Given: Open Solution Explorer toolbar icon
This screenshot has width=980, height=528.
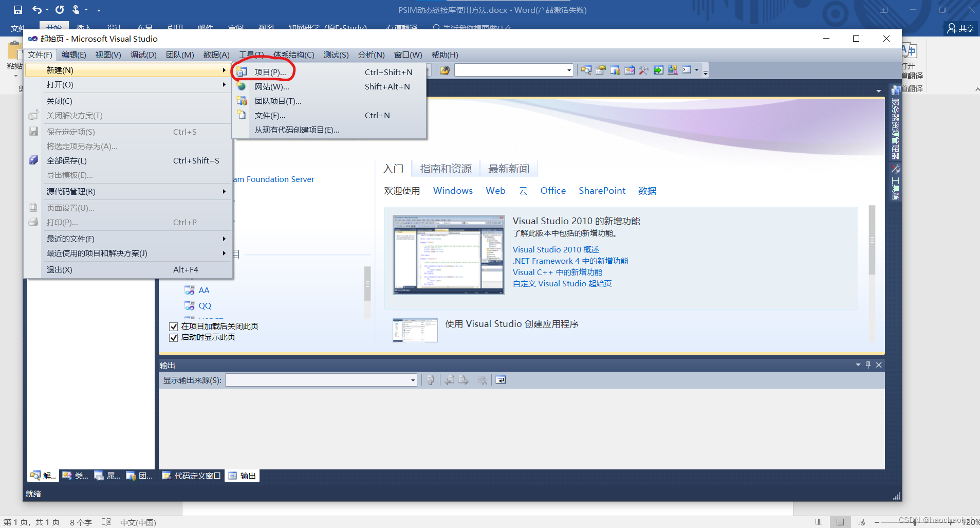Looking at the screenshot, I should click(x=586, y=70).
